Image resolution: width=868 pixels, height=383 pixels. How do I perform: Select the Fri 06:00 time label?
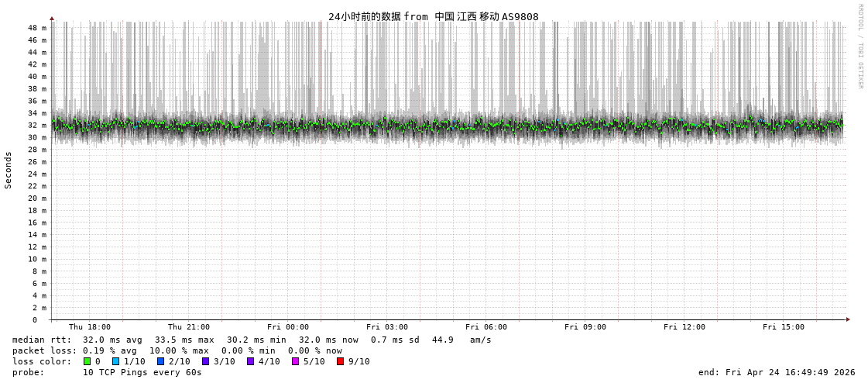486,327
